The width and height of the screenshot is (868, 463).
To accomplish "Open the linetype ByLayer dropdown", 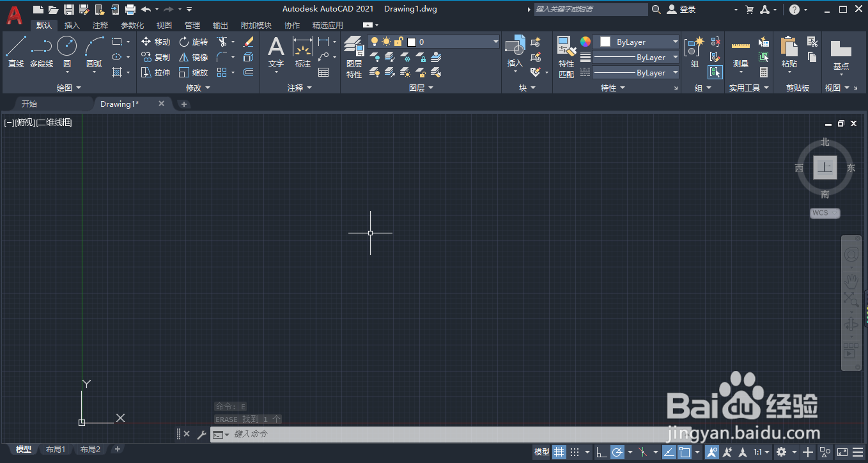I will pos(636,72).
